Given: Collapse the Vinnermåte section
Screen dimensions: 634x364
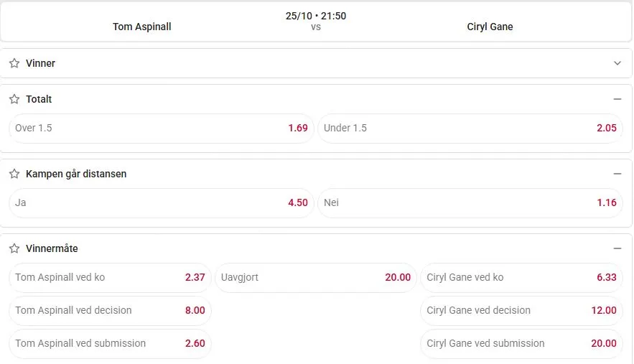Looking at the screenshot, I should point(617,248).
